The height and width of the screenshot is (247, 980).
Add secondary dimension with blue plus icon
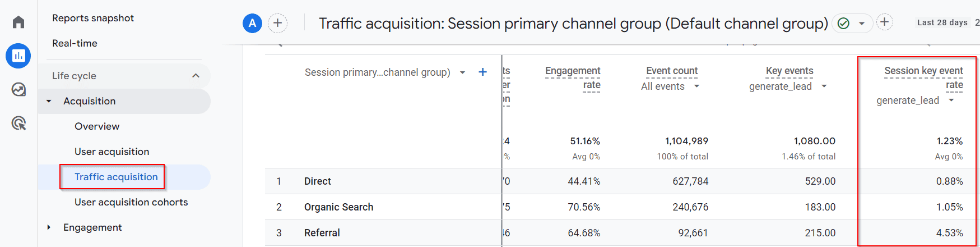(x=482, y=72)
